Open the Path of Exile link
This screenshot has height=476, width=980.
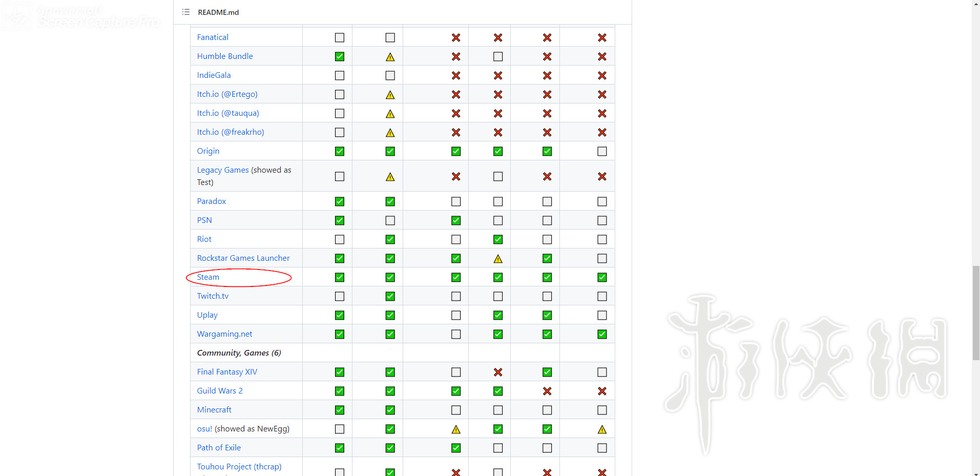tap(219, 447)
